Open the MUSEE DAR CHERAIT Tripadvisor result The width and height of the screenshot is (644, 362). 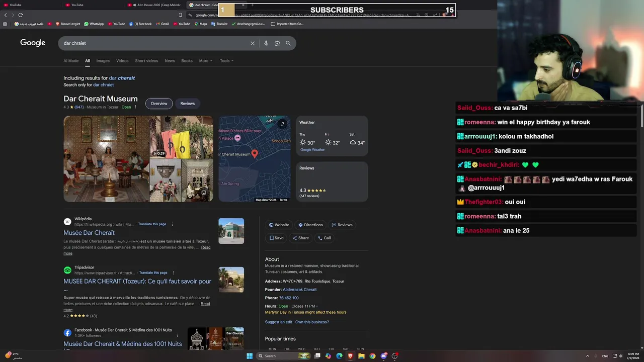tap(137, 282)
